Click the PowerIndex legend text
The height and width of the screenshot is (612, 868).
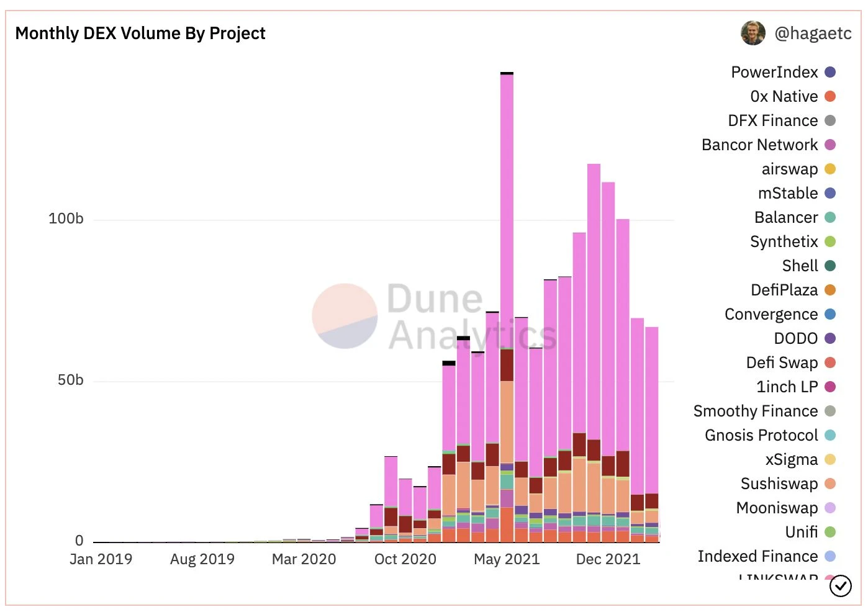pyautogui.click(x=774, y=73)
